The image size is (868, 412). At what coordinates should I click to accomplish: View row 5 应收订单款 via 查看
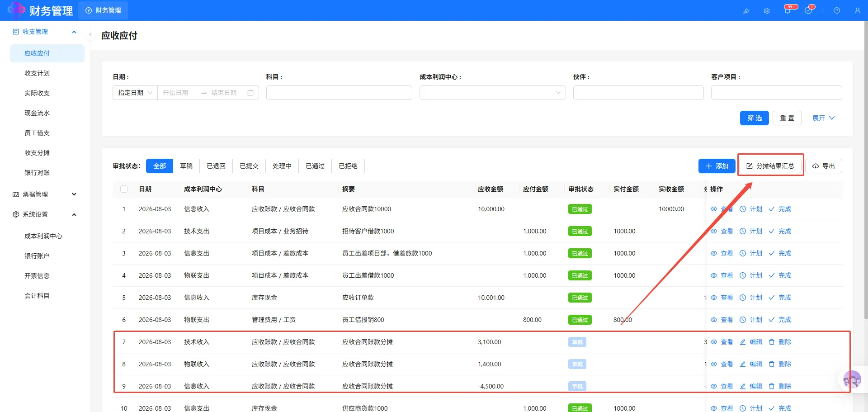(x=722, y=298)
